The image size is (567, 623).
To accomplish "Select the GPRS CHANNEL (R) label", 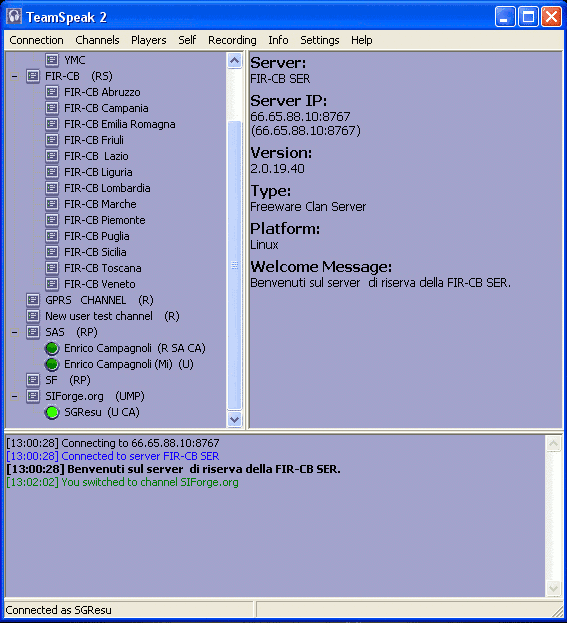I will pyautogui.click(x=99, y=300).
